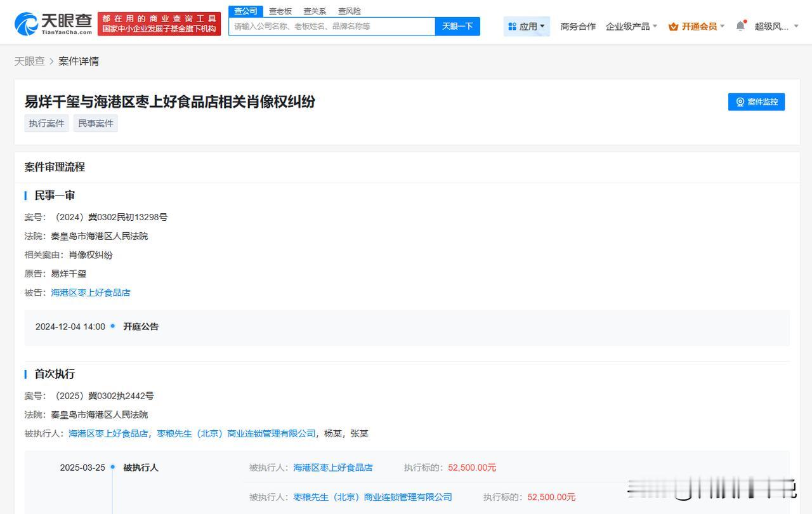This screenshot has width=812, height=514.
Task: Click the camera icon in 案件监控 button
Action: pos(740,102)
